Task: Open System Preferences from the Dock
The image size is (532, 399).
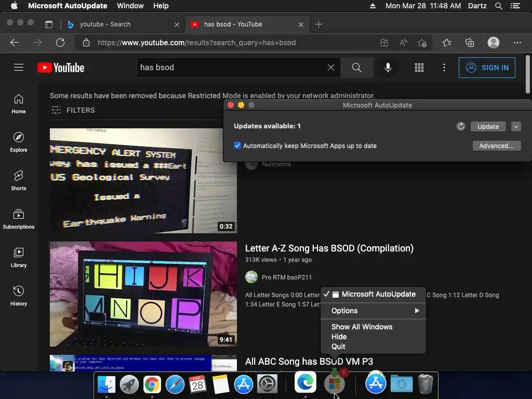Action: point(268,384)
